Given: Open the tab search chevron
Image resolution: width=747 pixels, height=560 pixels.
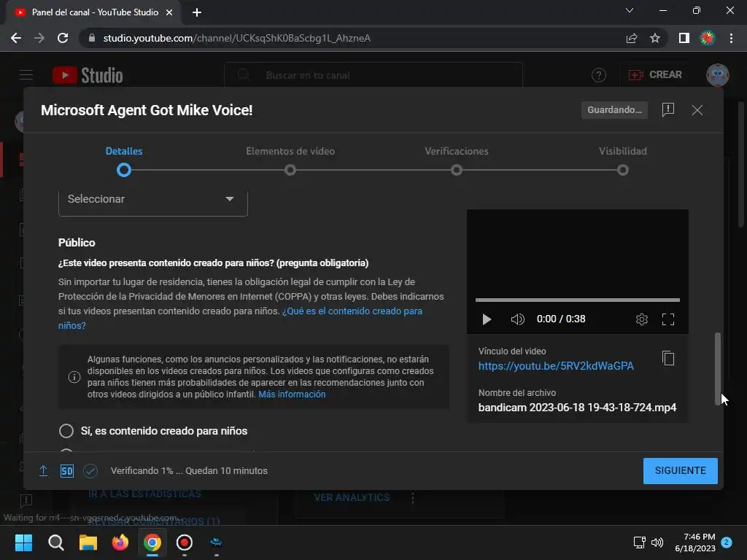Looking at the screenshot, I should click(630, 10).
